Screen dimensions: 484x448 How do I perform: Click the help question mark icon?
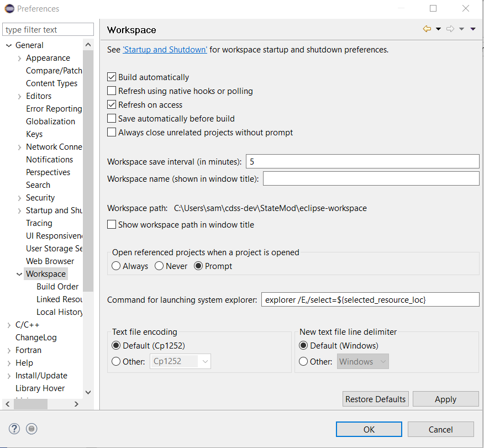click(14, 429)
